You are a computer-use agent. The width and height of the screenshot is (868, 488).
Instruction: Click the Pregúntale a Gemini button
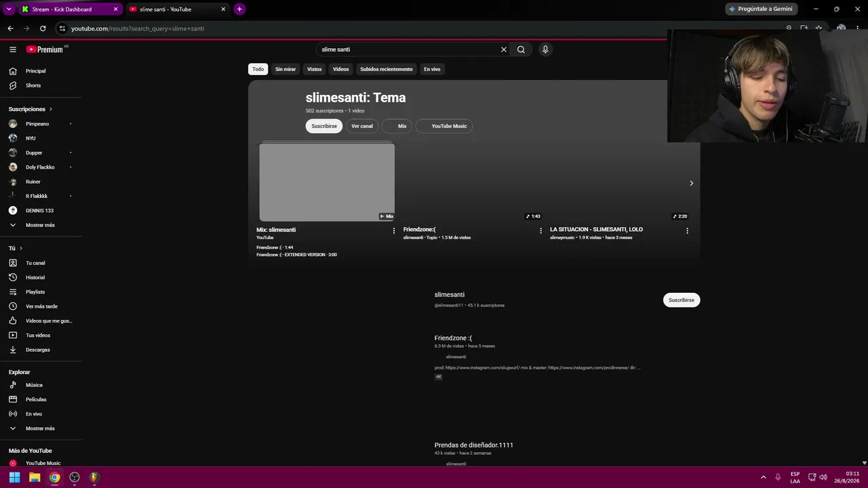761,9
